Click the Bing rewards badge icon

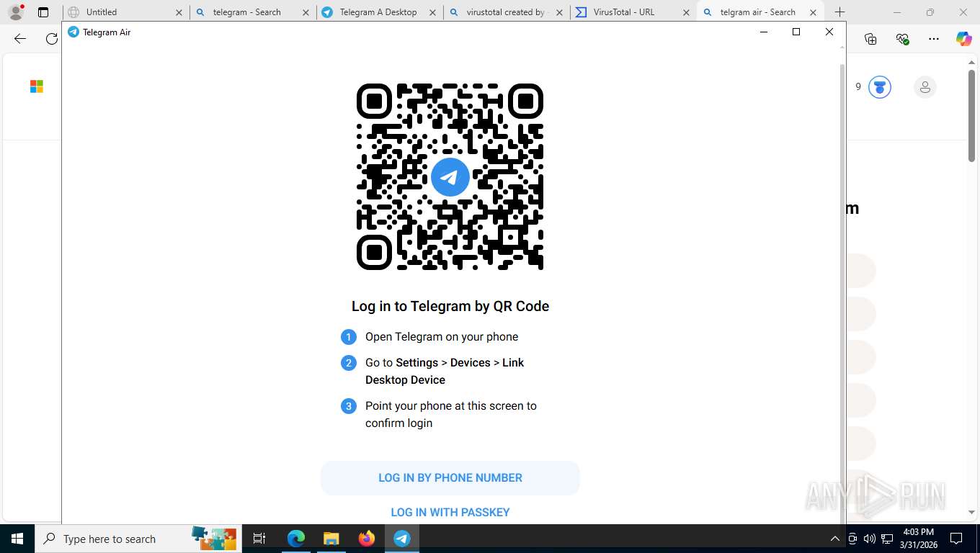880,87
